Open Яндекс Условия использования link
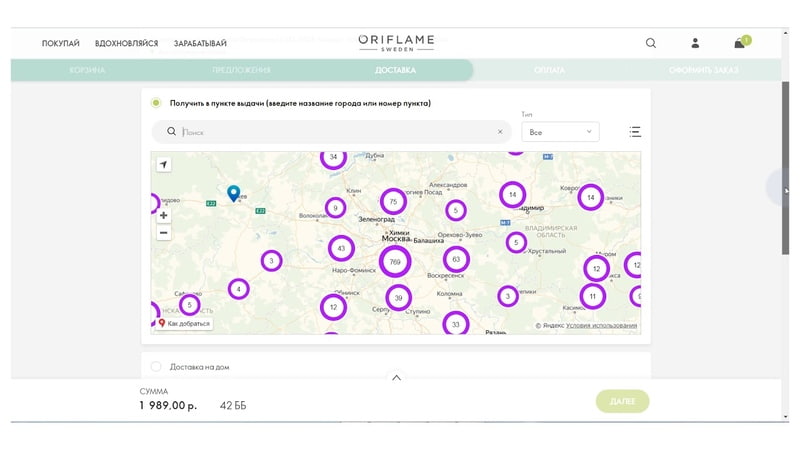Screen dimensions: 800x450 pyautogui.click(x=601, y=326)
